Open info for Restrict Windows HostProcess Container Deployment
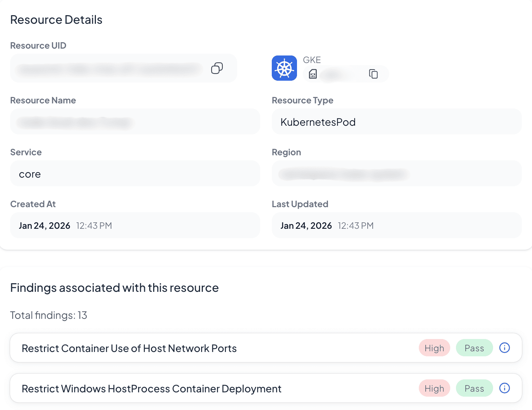The height and width of the screenshot is (410, 532). click(x=504, y=388)
